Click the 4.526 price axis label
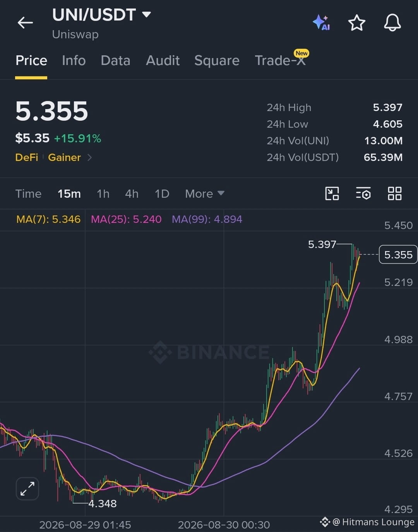The image size is (418, 532). click(x=398, y=453)
